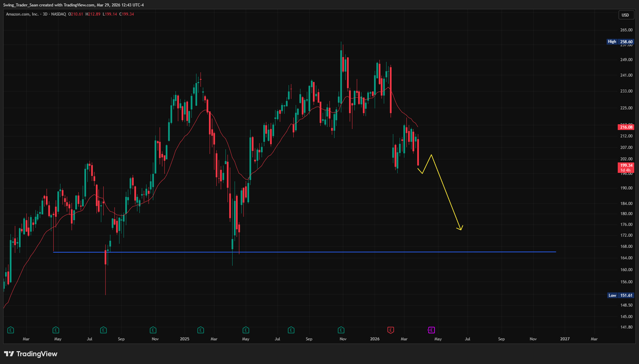The height and width of the screenshot is (364, 639).
Task: Click the 225.00 price axis label
Action: tap(626, 108)
